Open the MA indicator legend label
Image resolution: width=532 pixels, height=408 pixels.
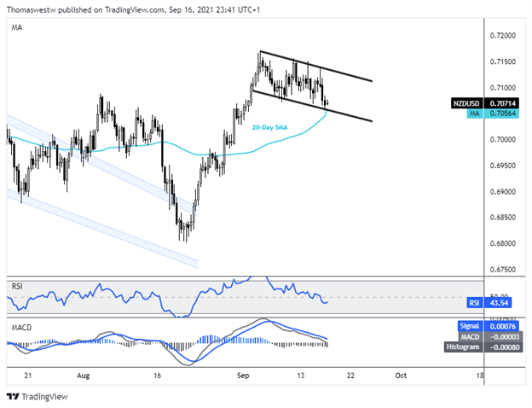pos(17,28)
